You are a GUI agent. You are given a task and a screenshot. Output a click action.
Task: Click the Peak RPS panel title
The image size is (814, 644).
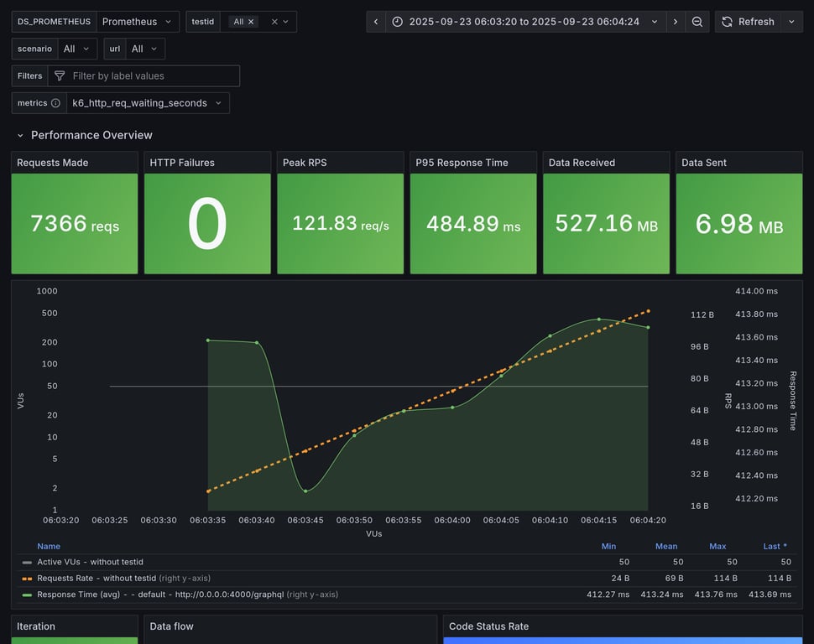305,163
